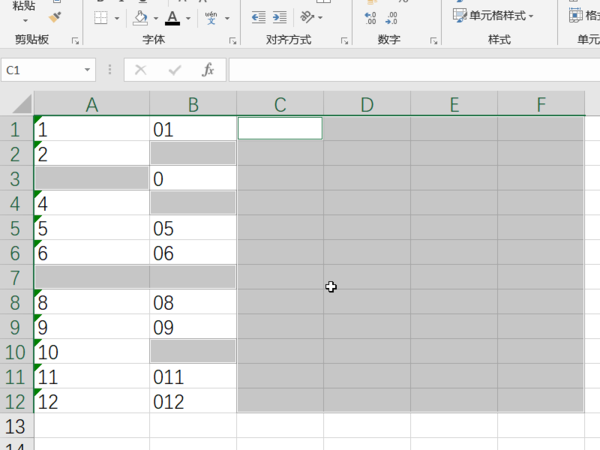Apply cell borders with the borders icon
Viewport: 600px width, 450px height.
coord(101,18)
